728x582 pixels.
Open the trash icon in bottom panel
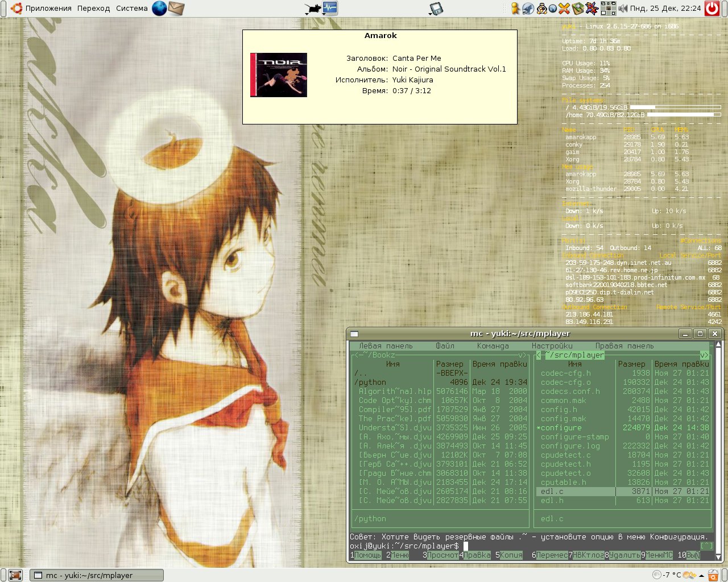[x=712, y=575]
